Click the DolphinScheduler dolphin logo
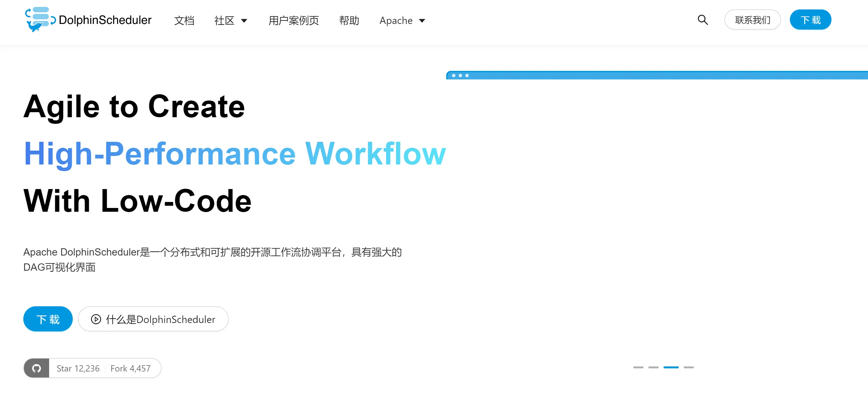Screen dimensions: 868x403 pos(40,20)
